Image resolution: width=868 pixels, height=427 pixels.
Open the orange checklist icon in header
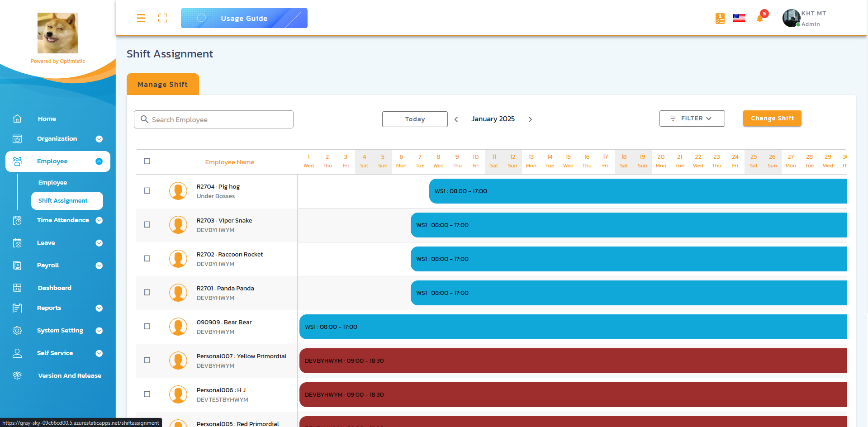720,18
